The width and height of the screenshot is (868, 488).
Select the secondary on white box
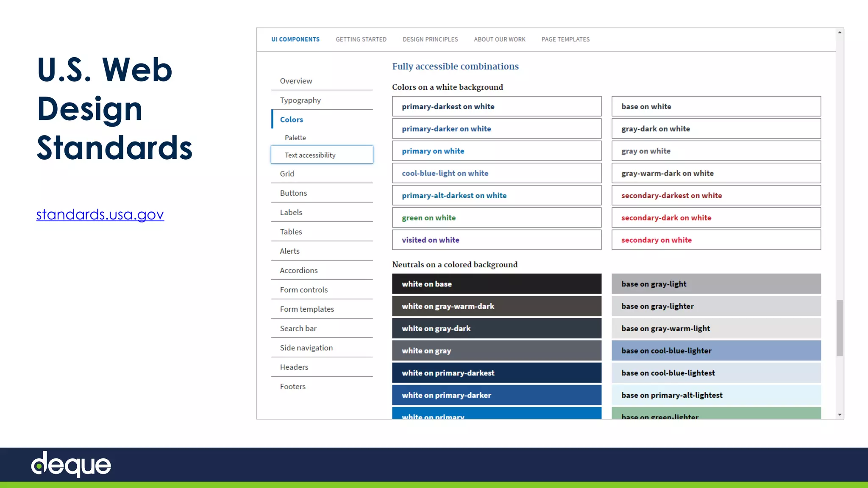point(716,240)
